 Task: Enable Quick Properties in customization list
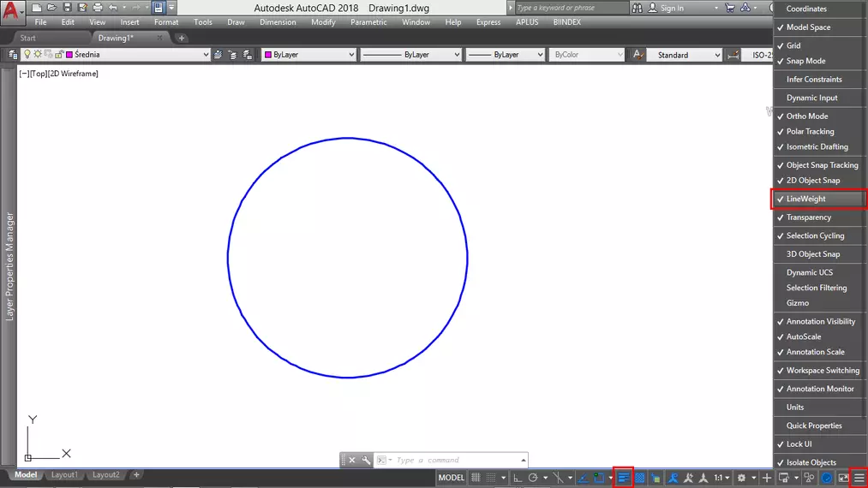819,426
